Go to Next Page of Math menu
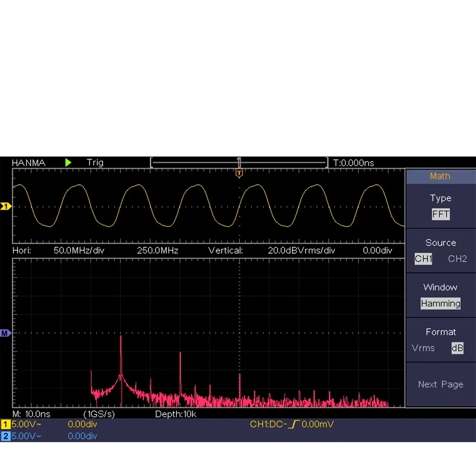 [440, 384]
